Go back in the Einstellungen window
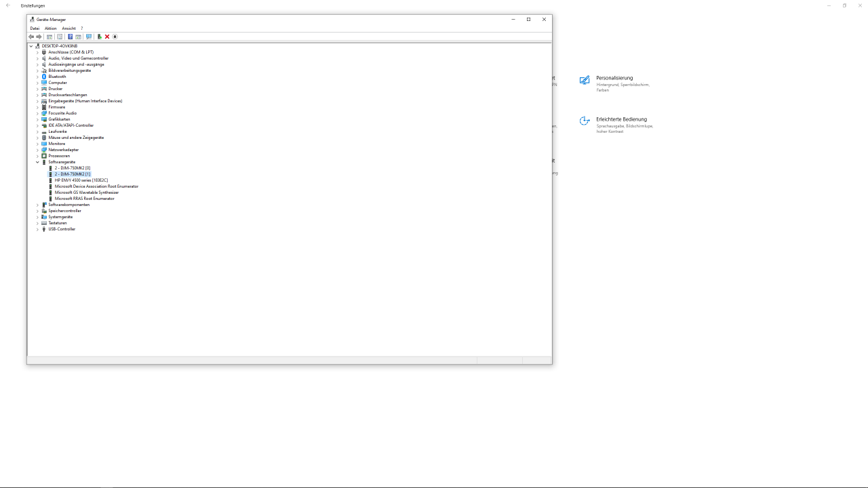This screenshot has width=868, height=488. pyautogui.click(x=8, y=5)
